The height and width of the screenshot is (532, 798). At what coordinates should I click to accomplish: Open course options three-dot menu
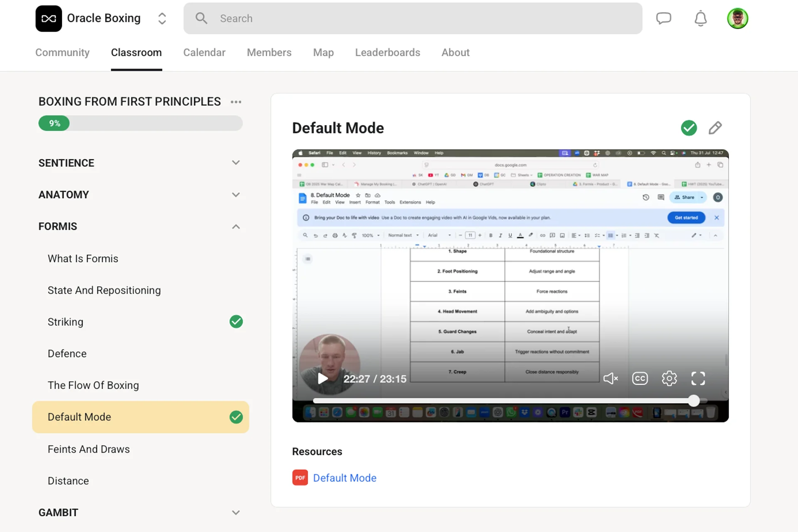(236, 102)
